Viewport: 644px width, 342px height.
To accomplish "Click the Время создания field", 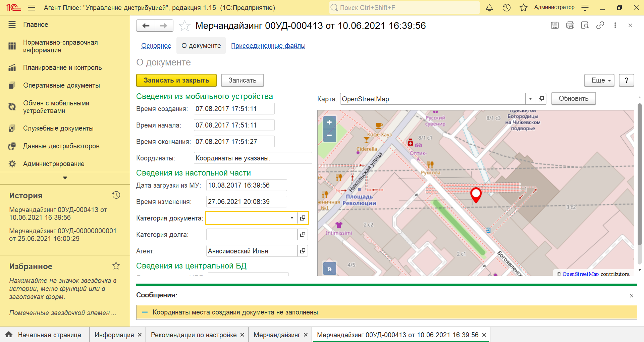I will 234,109.
